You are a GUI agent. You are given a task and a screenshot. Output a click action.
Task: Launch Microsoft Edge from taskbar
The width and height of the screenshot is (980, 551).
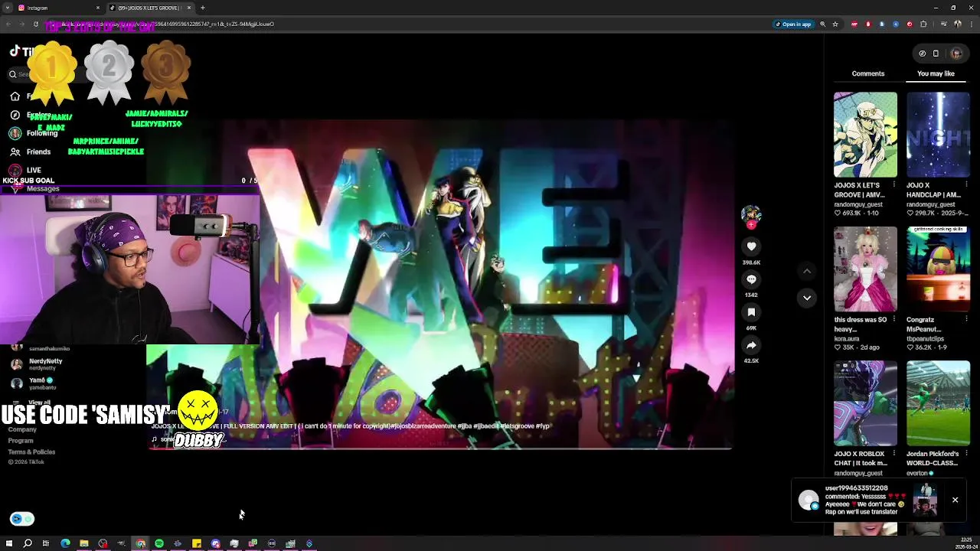(65, 543)
